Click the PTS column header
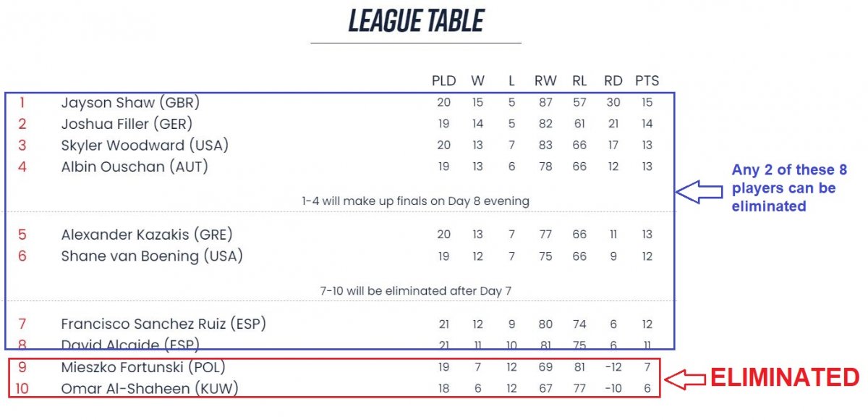This screenshot has width=868, height=420. [x=647, y=81]
